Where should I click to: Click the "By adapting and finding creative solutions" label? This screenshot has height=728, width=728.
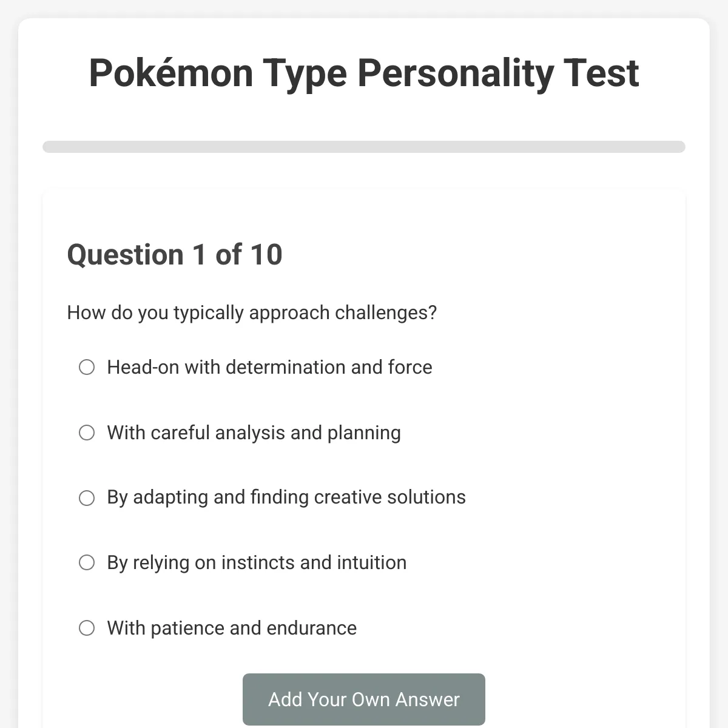(x=286, y=497)
